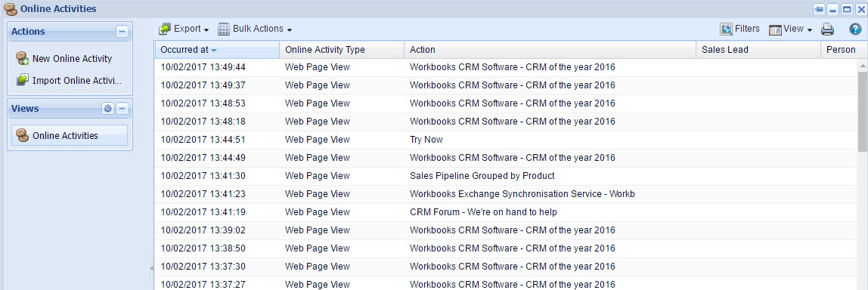
Task: Toggle Occurred at sort arrow
Action: pyautogui.click(x=214, y=51)
